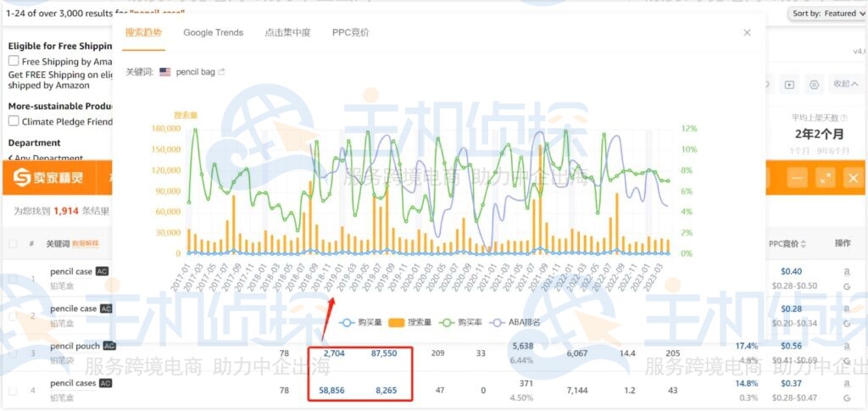Screen dimensions: 868x411
Task: Click the $0.40 PPC bid value
Action: pos(791,272)
